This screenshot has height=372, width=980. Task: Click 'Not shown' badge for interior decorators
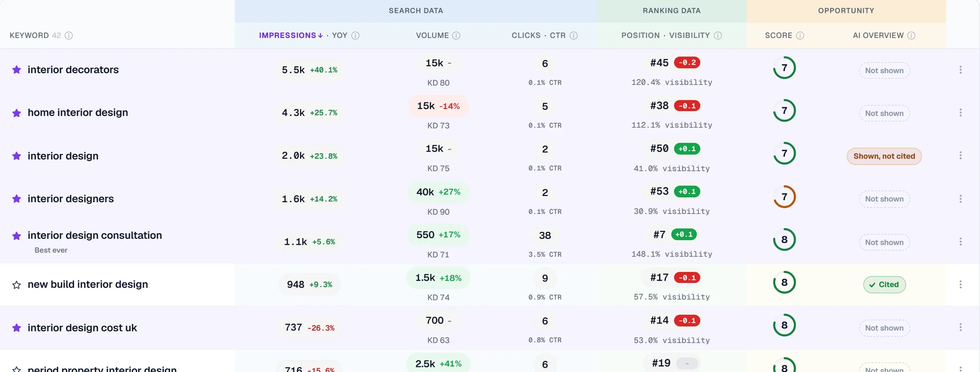click(x=884, y=70)
